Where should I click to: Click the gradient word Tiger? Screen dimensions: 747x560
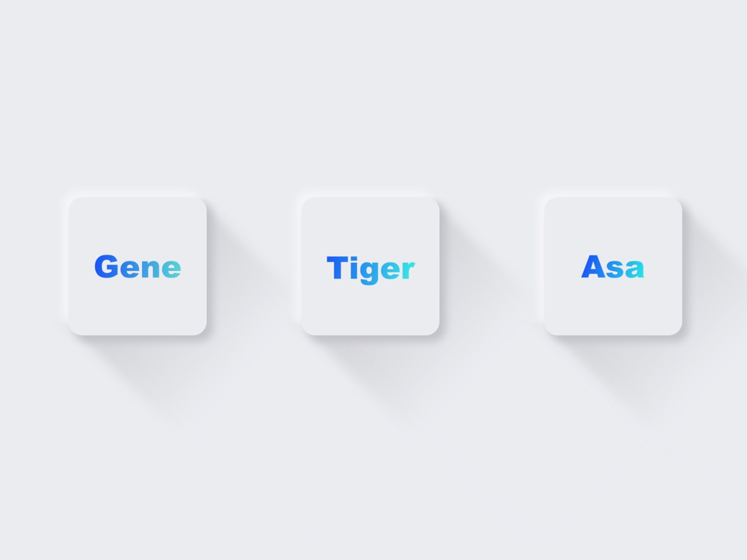point(371,270)
